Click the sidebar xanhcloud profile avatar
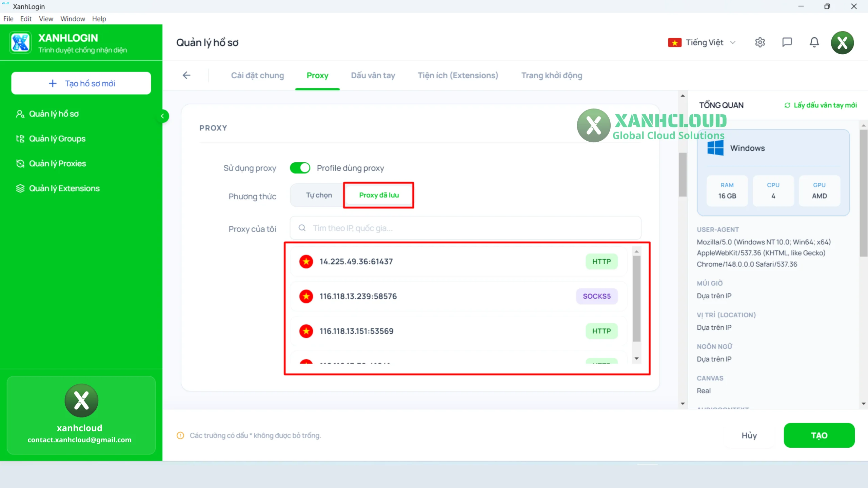The image size is (868, 488). coord(81,400)
